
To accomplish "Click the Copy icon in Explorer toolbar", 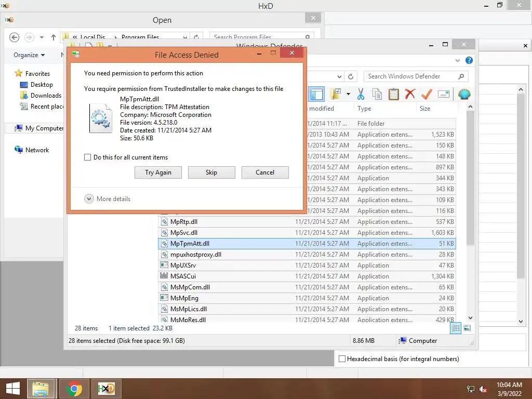I will click(377, 94).
